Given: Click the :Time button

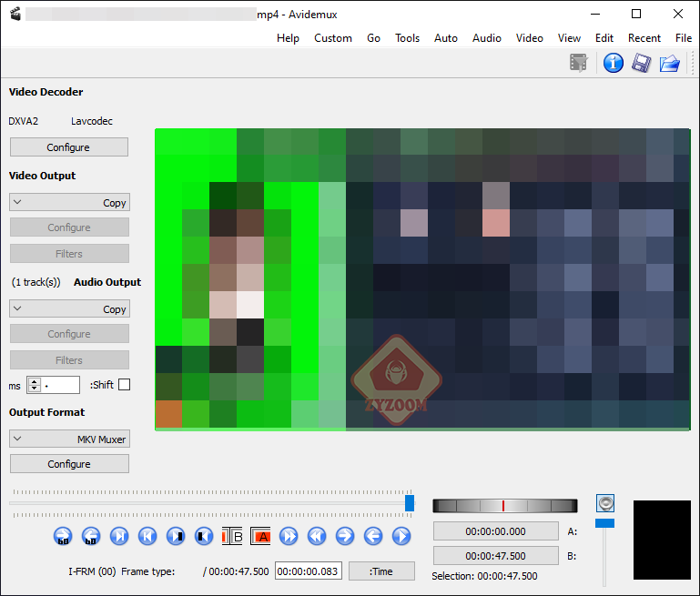Looking at the screenshot, I should [381, 571].
